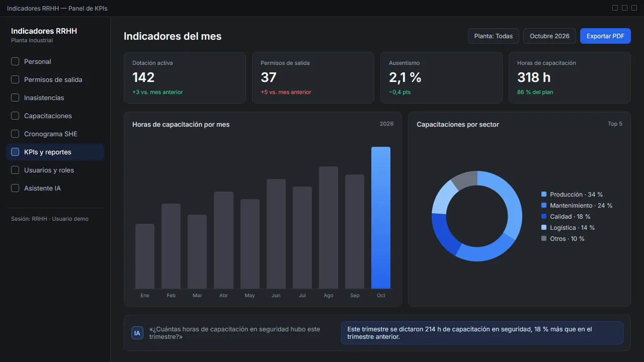Click the Exportar PDF button
Image resolution: width=644 pixels, height=362 pixels.
pyautogui.click(x=605, y=36)
